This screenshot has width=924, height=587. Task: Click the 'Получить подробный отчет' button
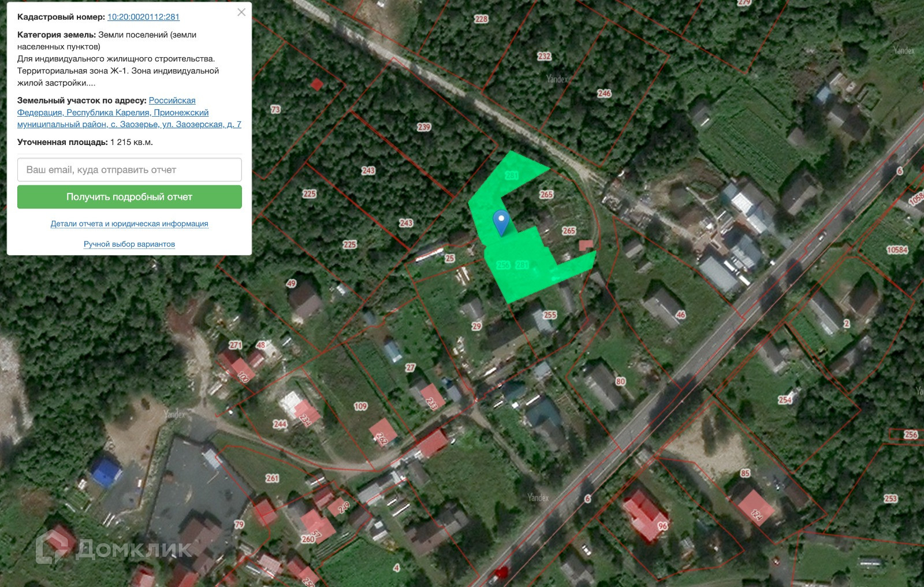[x=129, y=197]
